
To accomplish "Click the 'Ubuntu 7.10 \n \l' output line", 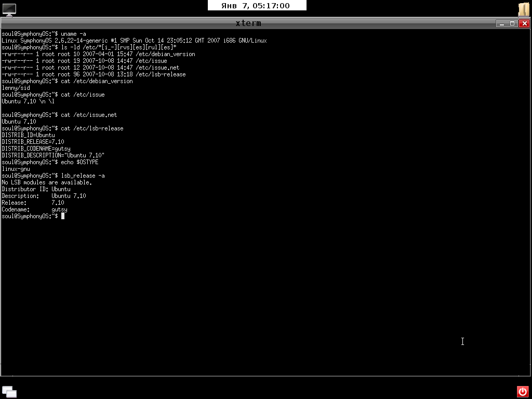I will [x=28, y=101].
